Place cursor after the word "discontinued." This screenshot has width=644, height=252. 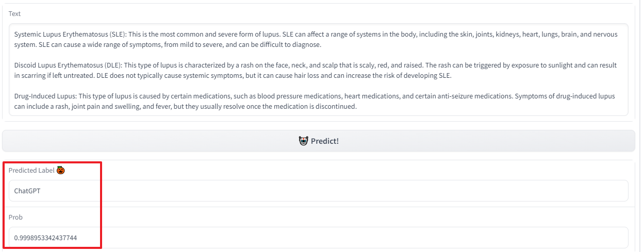click(357, 107)
